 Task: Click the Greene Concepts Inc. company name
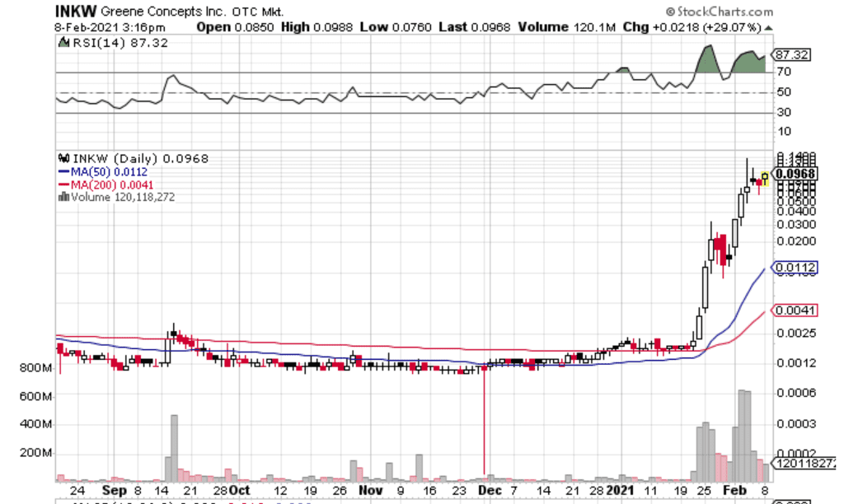click(164, 12)
